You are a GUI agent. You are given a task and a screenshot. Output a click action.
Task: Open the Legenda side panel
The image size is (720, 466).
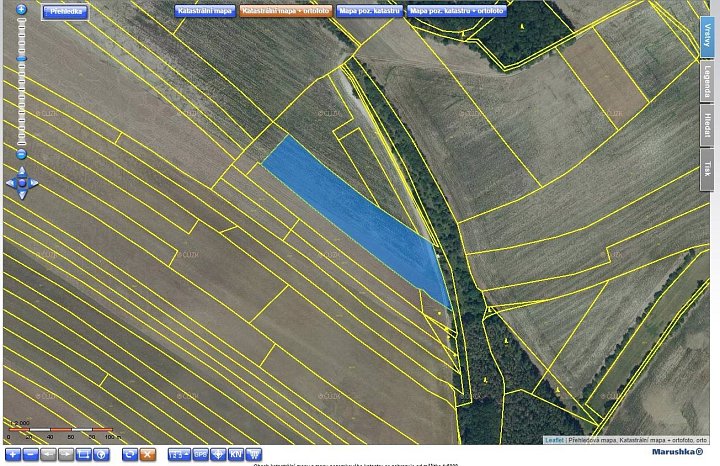707,81
